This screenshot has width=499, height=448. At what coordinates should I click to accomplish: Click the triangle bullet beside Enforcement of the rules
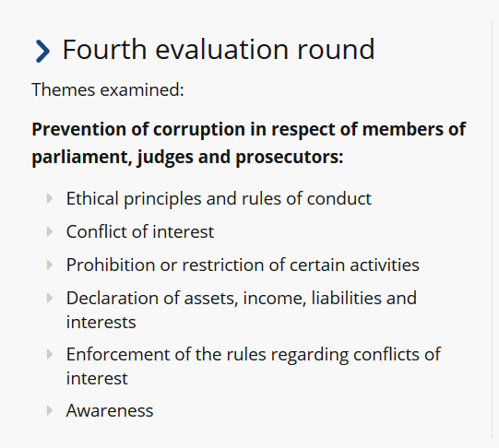(50, 354)
